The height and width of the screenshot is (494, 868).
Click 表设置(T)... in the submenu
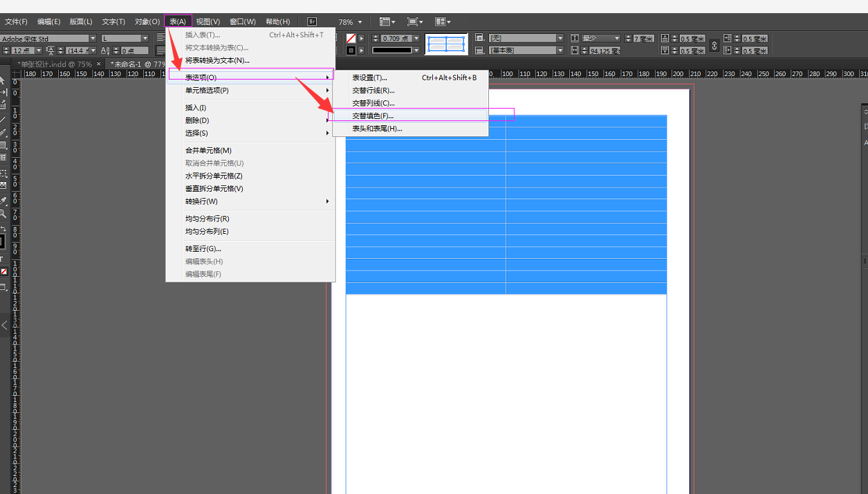369,77
